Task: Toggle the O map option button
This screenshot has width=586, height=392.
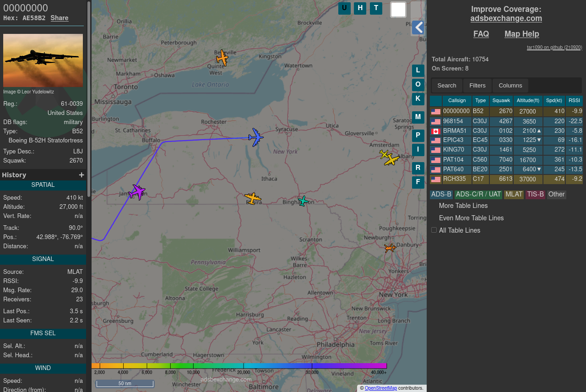Action: point(418,85)
